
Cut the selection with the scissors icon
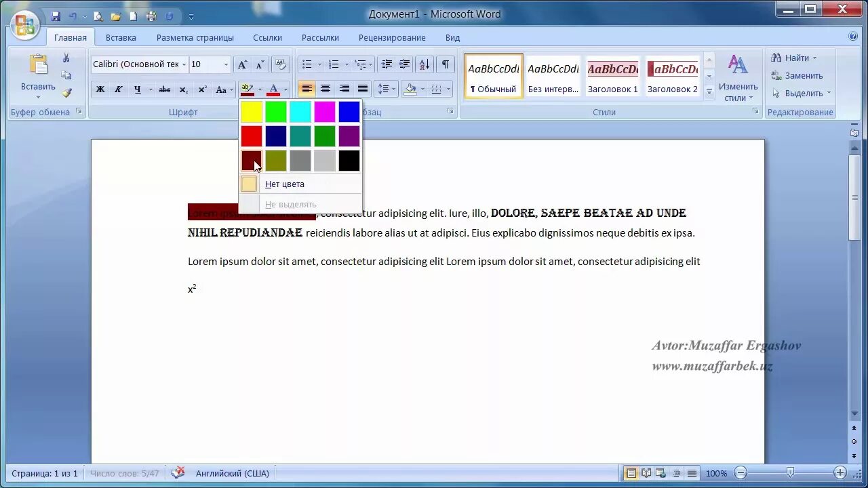click(66, 58)
